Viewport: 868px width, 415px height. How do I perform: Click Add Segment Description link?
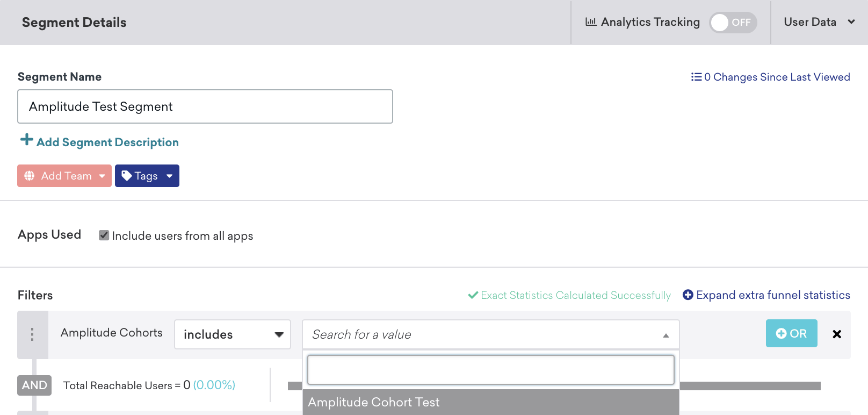click(x=107, y=142)
